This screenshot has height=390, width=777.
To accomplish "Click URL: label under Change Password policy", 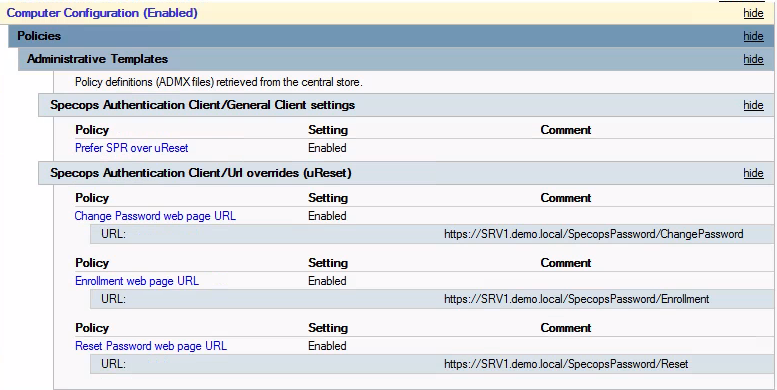I will click(x=113, y=234).
